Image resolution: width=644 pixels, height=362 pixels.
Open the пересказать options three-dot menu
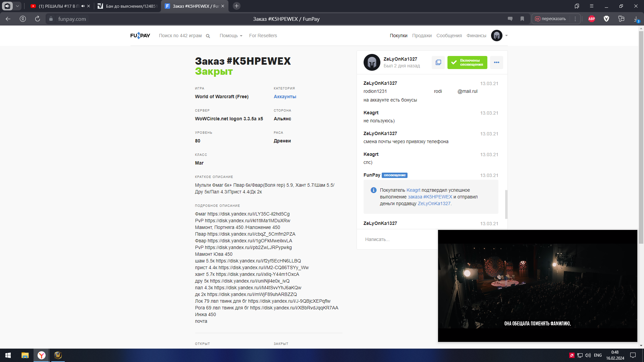575,19
